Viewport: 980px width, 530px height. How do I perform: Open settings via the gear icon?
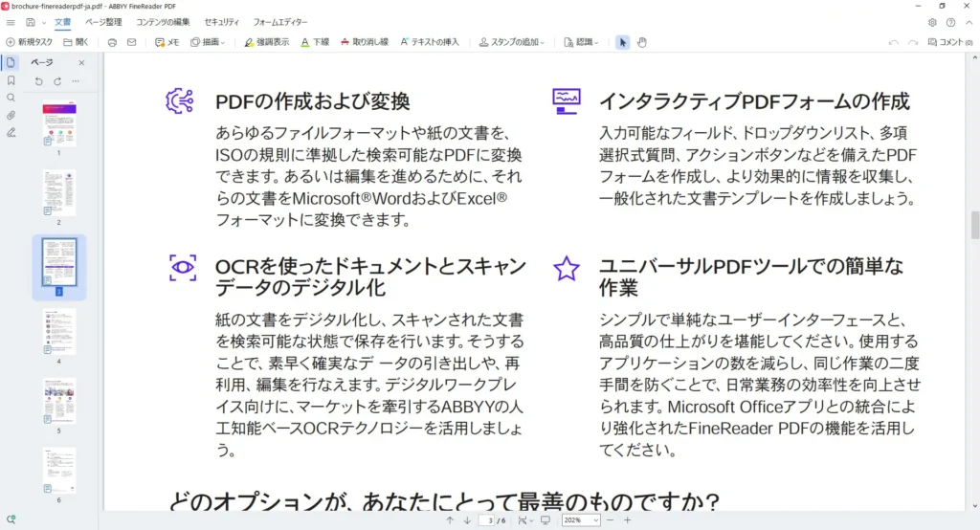[x=932, y=23]
